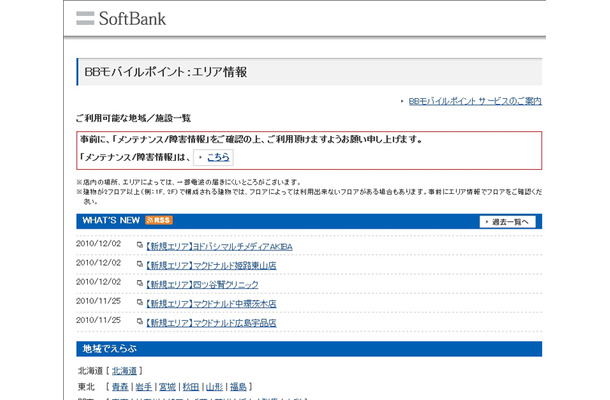This screenshot has width=610, height=400.
Task: Click the SoftBank logo
Action: 121,18
